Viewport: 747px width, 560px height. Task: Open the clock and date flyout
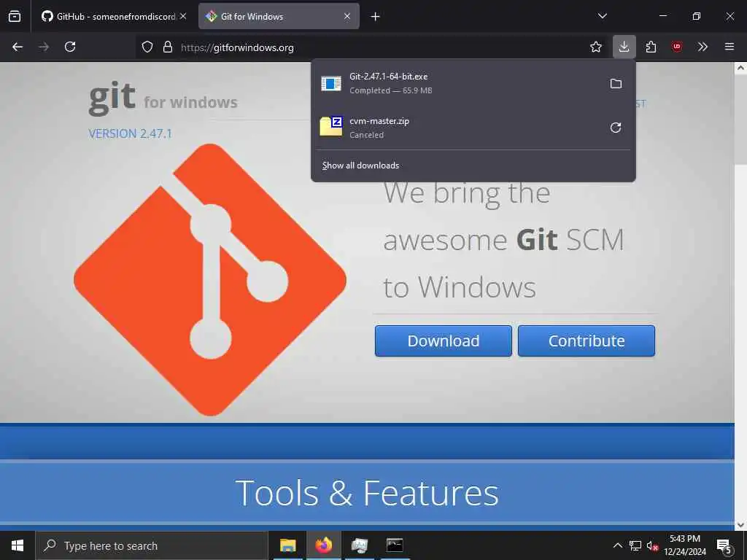pyautogui.click(x=685, y=545)
